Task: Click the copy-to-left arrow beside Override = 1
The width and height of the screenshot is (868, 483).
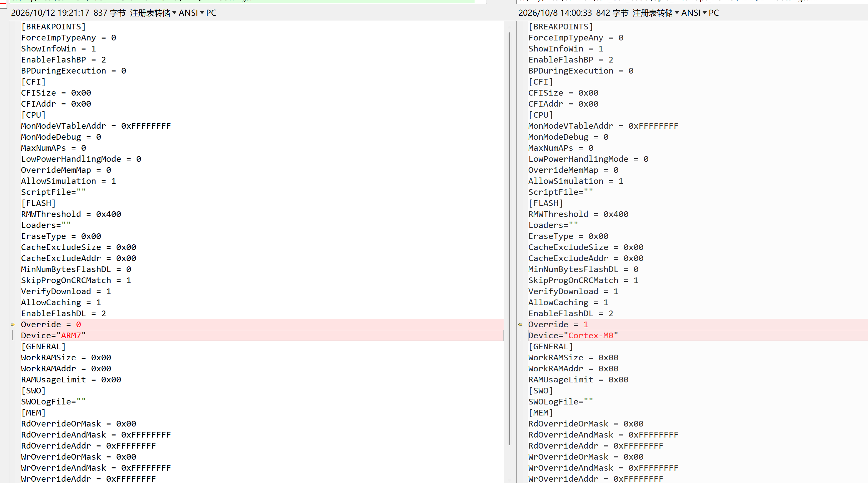Action: [520, 325]
